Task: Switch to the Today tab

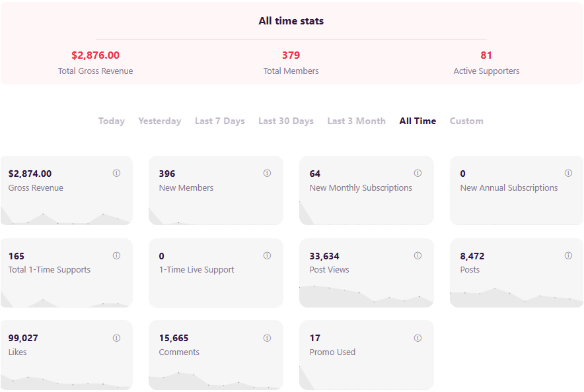Action: [x=112, y=121]
